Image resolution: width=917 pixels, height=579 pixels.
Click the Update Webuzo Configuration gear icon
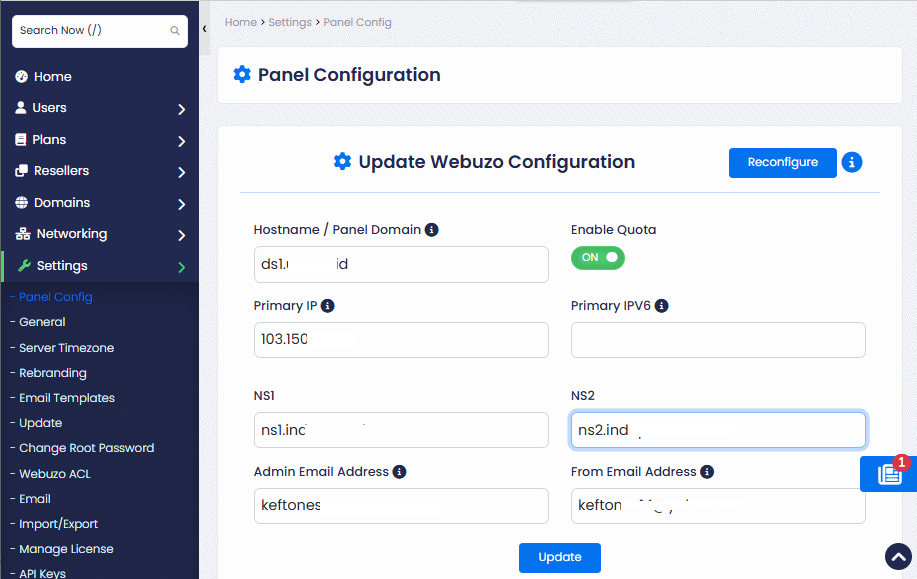click(x=342, y=161)
